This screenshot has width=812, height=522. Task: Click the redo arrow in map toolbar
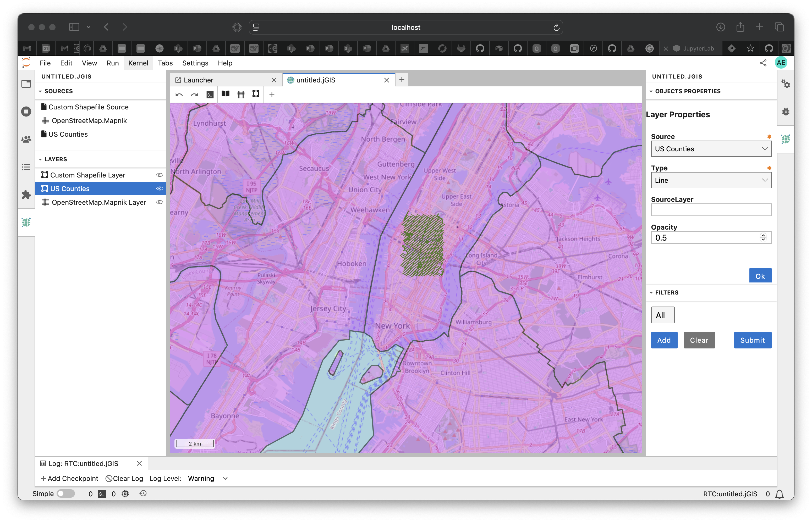point(194,95)
